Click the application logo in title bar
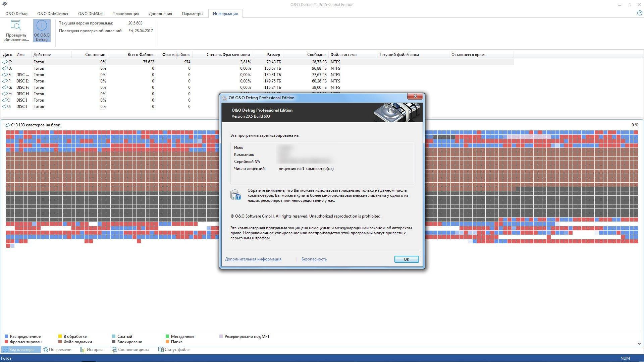The width and height of the screenshot is (644, 362). [4, 4]
